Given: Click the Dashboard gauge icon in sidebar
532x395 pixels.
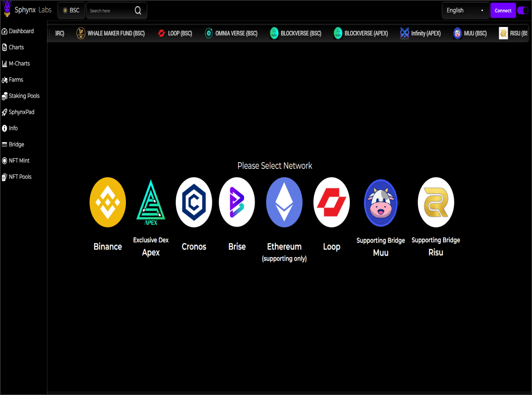Looking at the screenshot, I should pyautogui.click(x=5, y=31).
